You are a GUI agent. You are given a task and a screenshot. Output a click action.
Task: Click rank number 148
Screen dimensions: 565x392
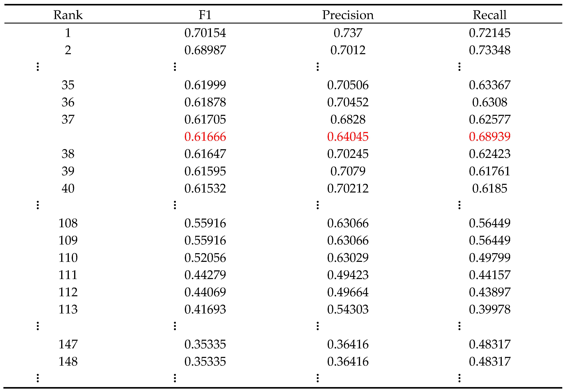tap(68, 362)
